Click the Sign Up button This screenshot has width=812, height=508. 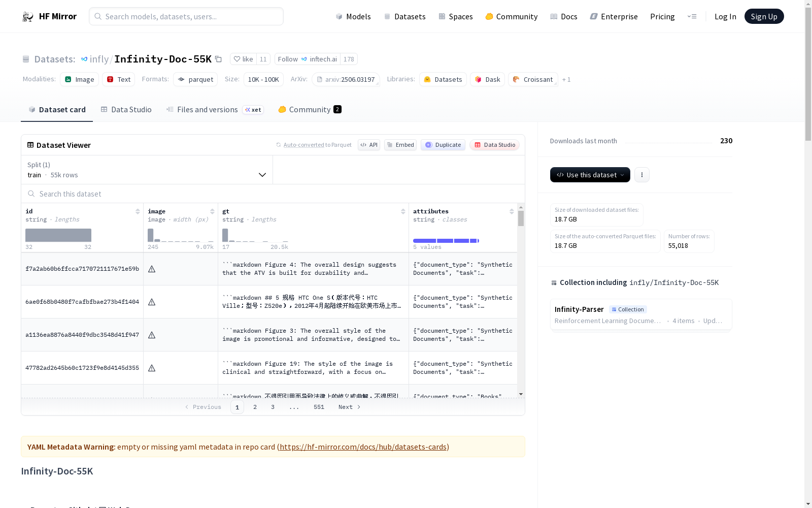click(x=764, y=16)
